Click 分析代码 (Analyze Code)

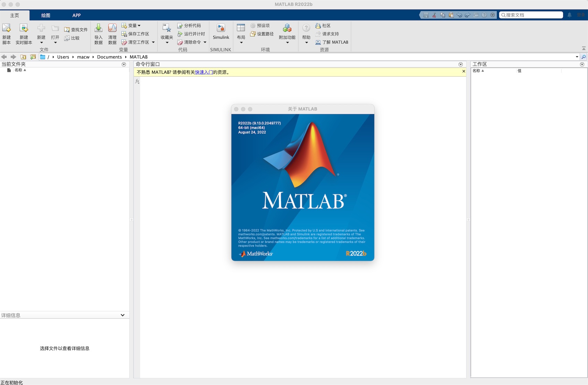pos(189,26)
